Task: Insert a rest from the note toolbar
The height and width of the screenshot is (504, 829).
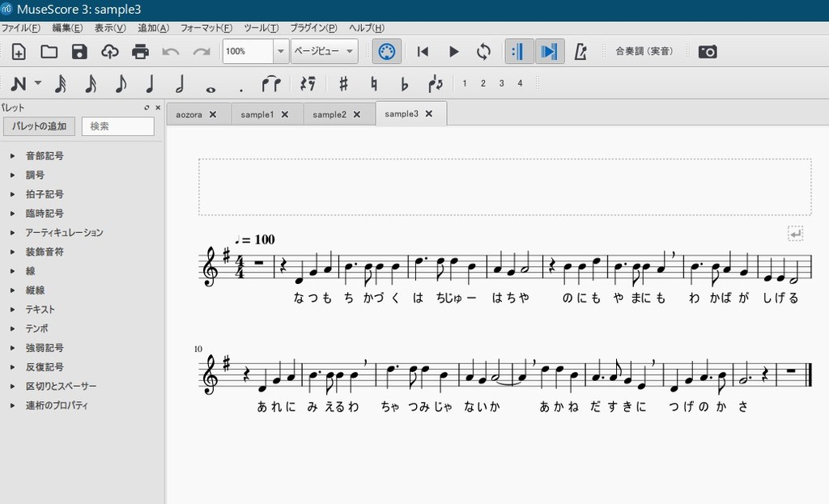Action: [x=307, y=83]
